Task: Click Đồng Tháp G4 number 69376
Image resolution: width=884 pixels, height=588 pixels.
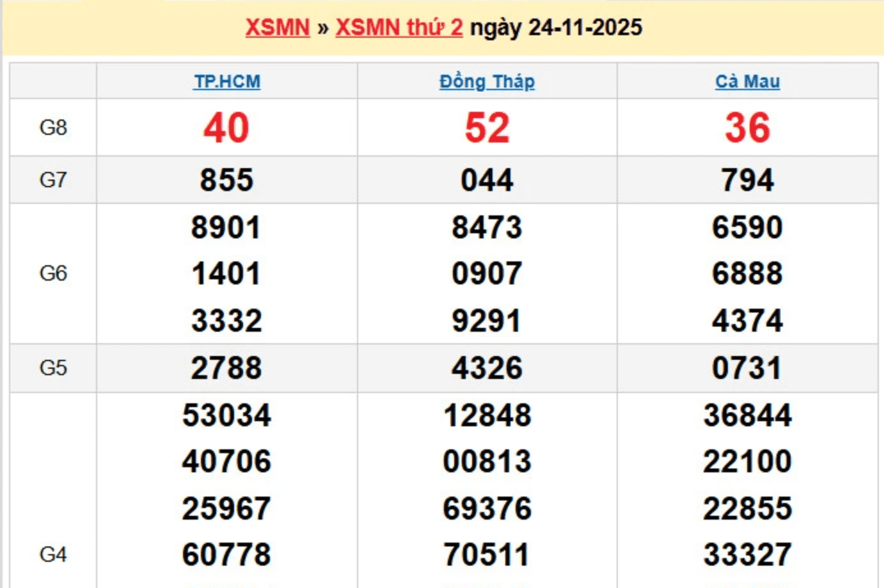Action: pyautogui.click(x=487, y=509)
